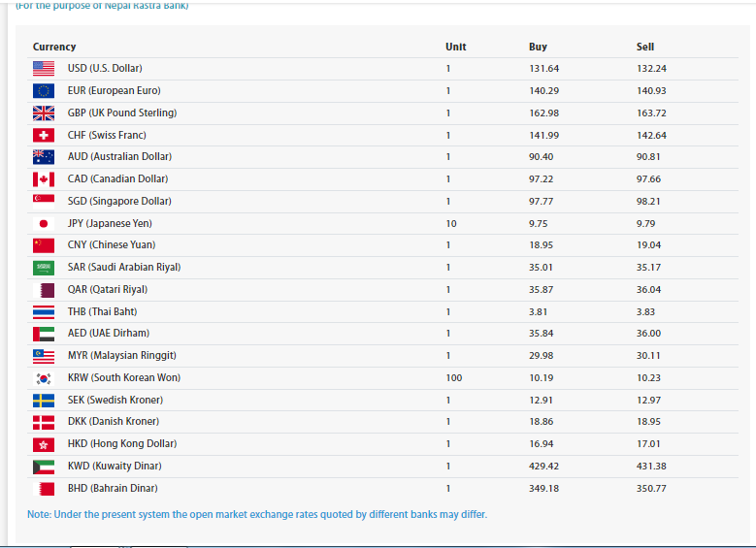Screen dimensions: 756x548
Task: Click the Currency column header
Action: tap(54, 47)
